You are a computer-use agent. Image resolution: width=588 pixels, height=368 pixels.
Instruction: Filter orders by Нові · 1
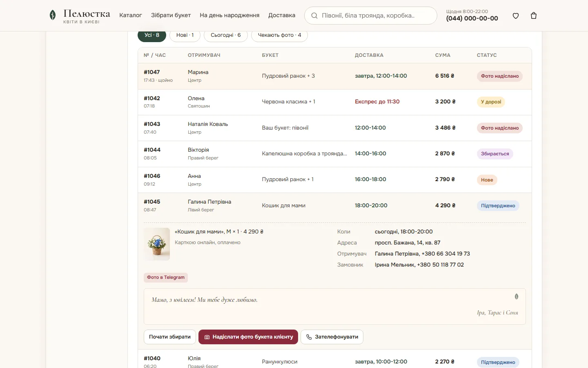coord(185,35)
